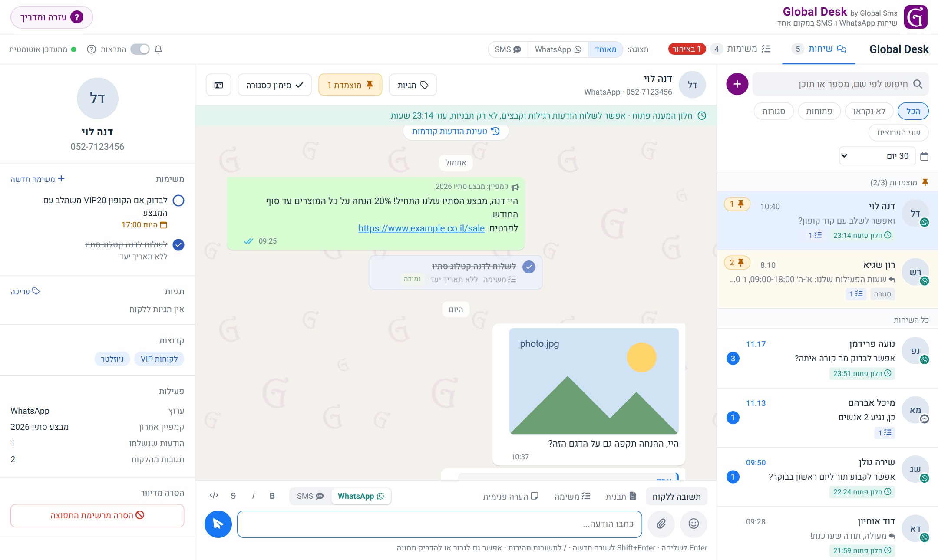Click the pin badge on רון שגיא conversation
The image size is (938, 560).
coord(737,263)
